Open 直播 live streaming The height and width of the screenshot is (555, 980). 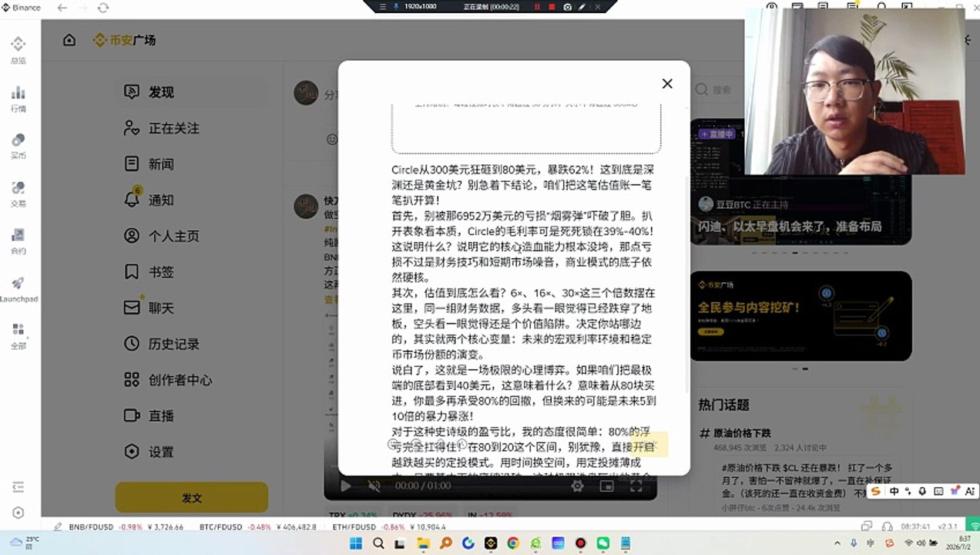click(190, 415)
